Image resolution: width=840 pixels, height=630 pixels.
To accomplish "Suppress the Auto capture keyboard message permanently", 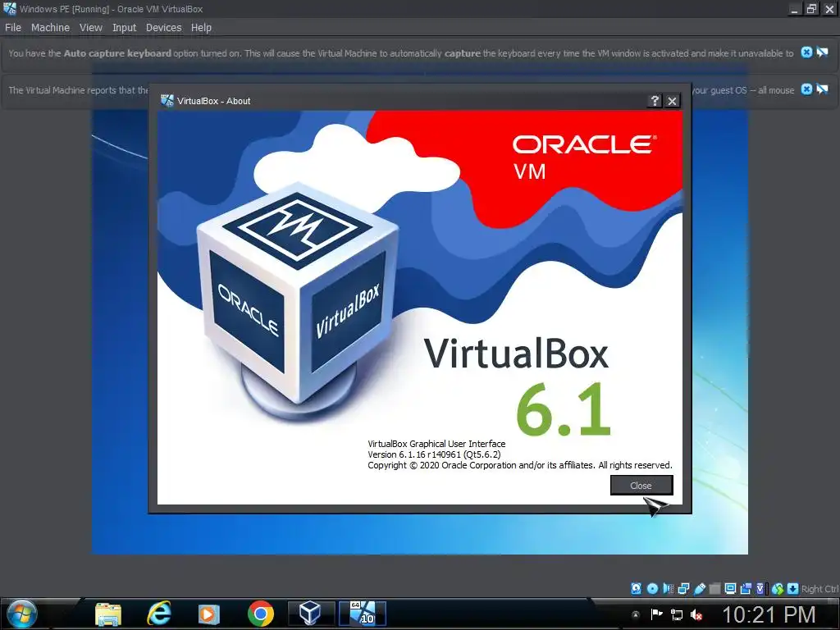I will point(822,52).
